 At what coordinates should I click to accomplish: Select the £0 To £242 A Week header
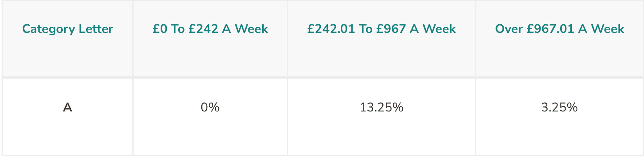(210, 29)
